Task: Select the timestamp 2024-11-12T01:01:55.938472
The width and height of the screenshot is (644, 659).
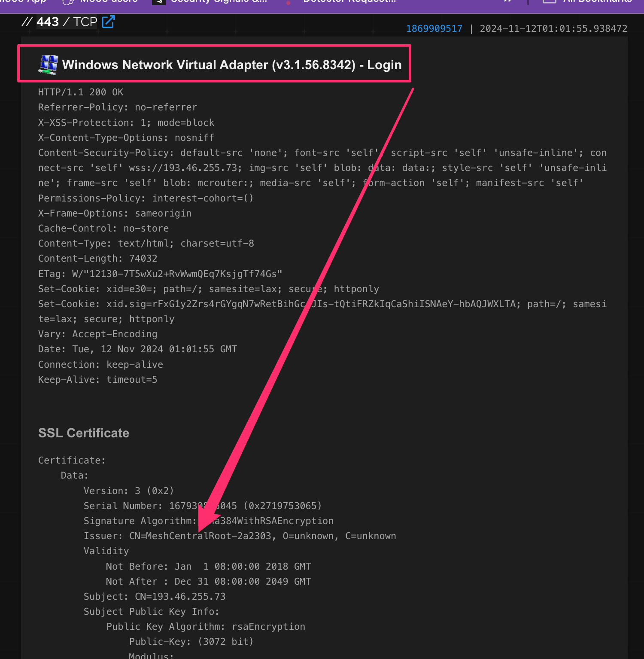Action: [x=553, y=29]
